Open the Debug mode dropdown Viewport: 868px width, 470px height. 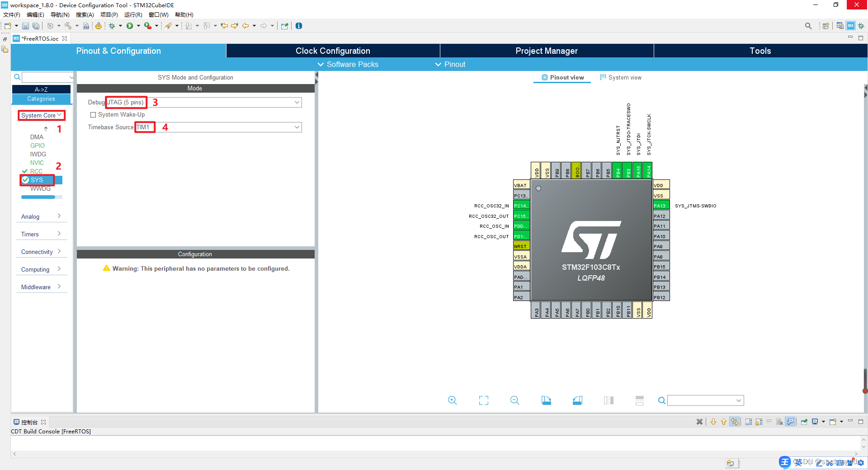click(297, 102)
